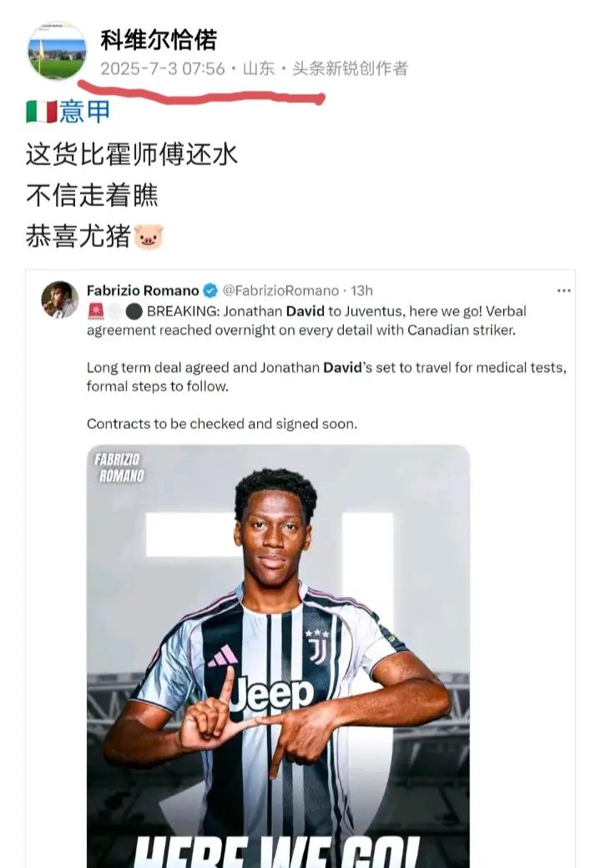Screen dimensions: 601x868
Task: Click the 山东 location label
Action: coord(259,68)
